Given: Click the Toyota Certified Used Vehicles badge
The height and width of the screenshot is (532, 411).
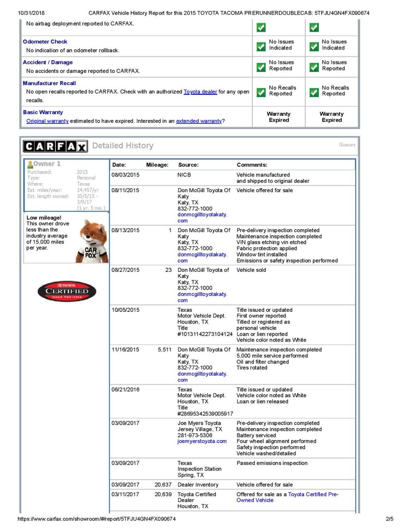Looking at the screenshot, I should coord(67,291).
